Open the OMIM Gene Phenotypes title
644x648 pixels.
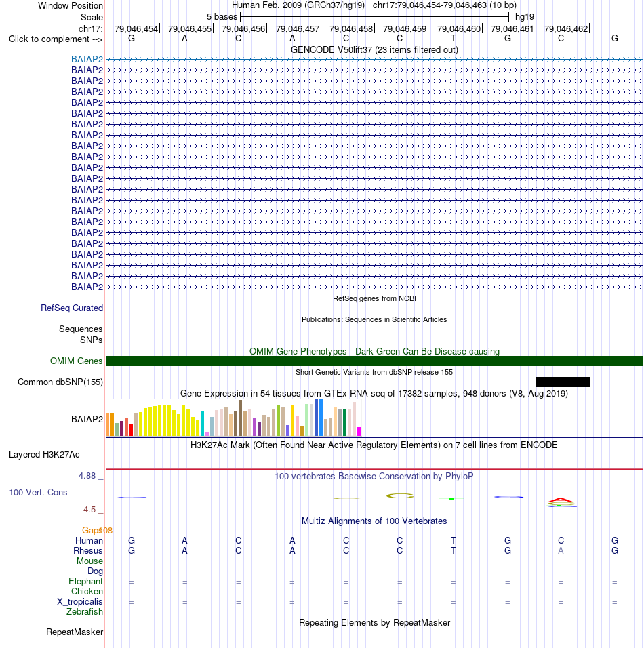tap(374, 351)
